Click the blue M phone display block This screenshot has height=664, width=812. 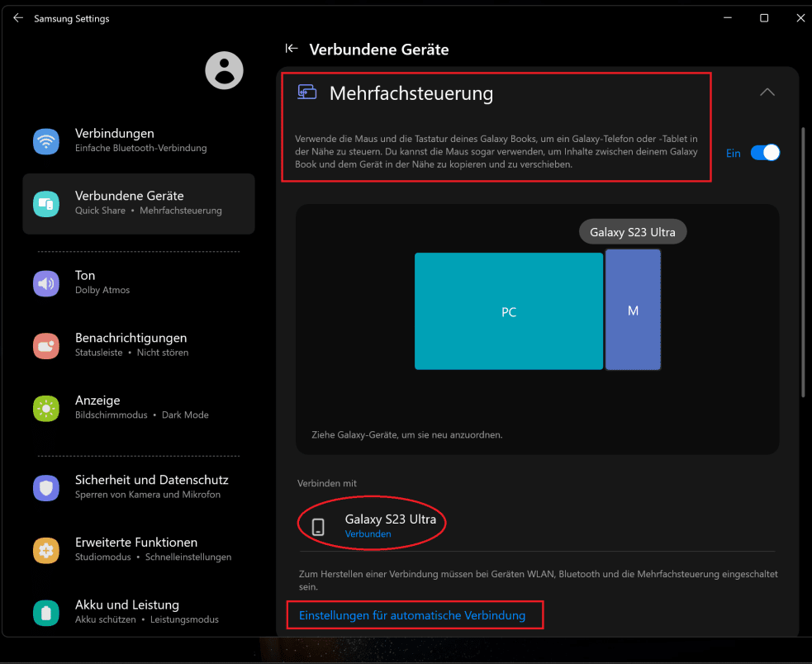click(x=633, y=311)
